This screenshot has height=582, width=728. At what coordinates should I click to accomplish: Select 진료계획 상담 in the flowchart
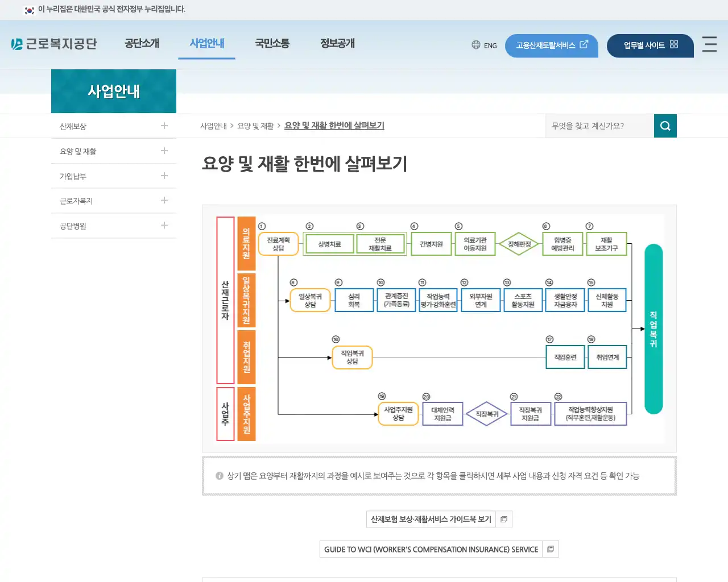pyautogui.click(x=278, y=243)
